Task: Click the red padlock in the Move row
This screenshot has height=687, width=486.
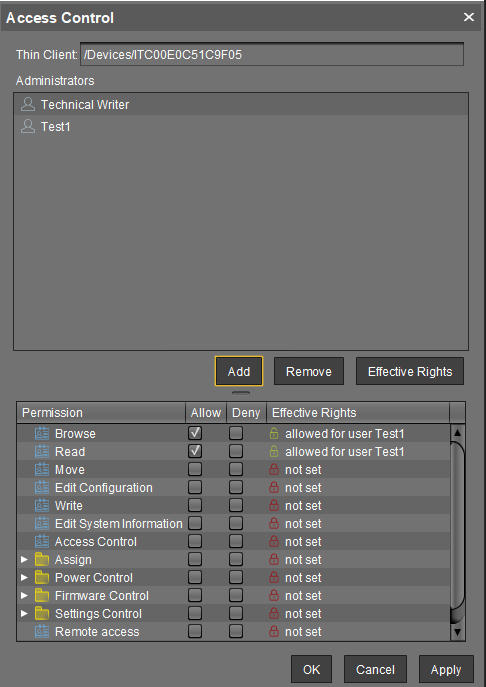Action: point(274,470)
